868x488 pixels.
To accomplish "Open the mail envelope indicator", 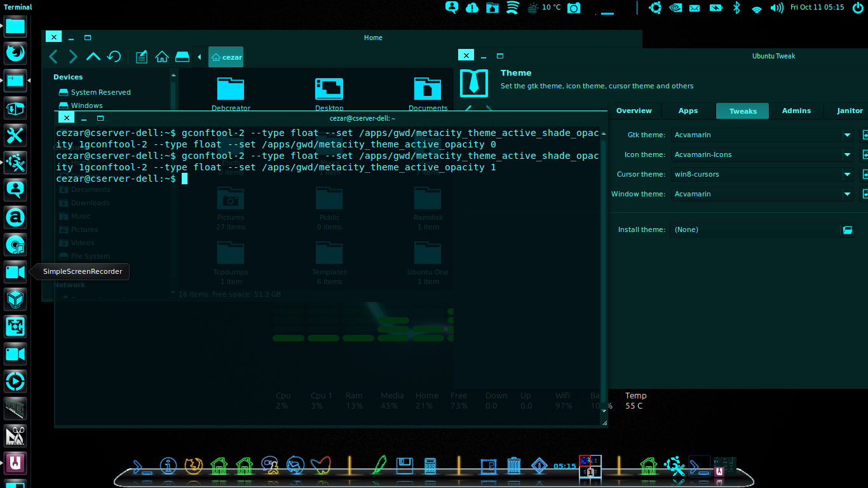I will (695, 8).
